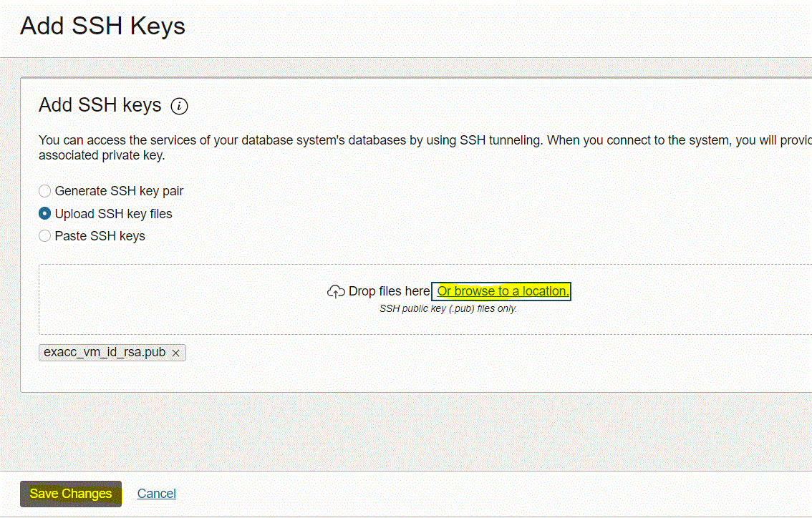Select the Upload SSH key files radio button
812x518 pixels.
tap(45, 213)
